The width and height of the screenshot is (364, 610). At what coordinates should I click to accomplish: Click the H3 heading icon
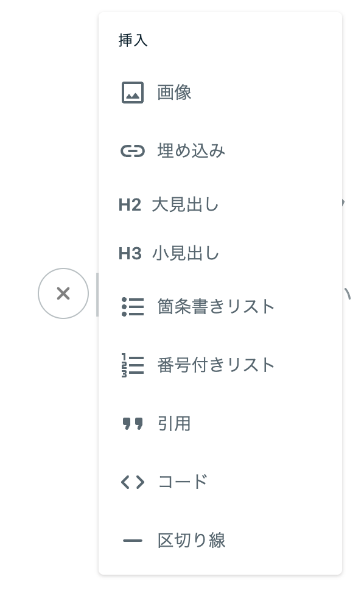click(x=130, y=254)
